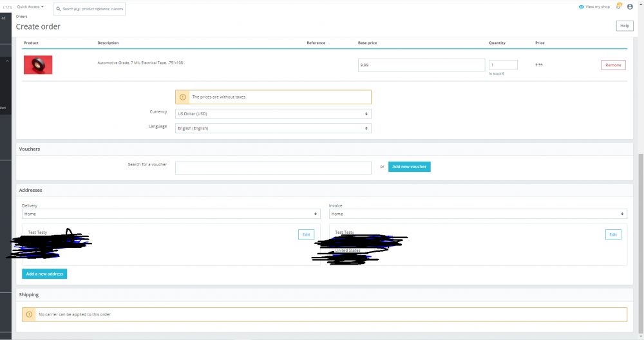644x340 pixels.
Task: Remove the electrical tape product
Action: pos(613,65)
